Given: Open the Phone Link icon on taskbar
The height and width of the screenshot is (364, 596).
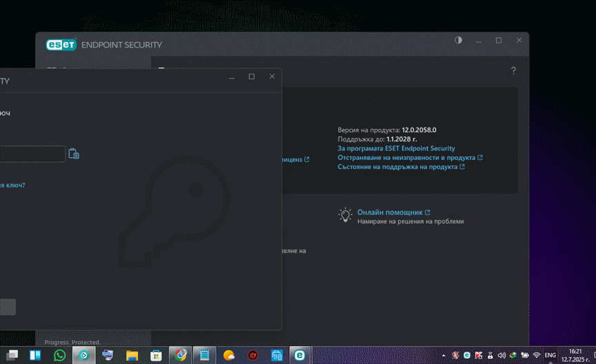Looking at the screenshot, I should 277,355.
